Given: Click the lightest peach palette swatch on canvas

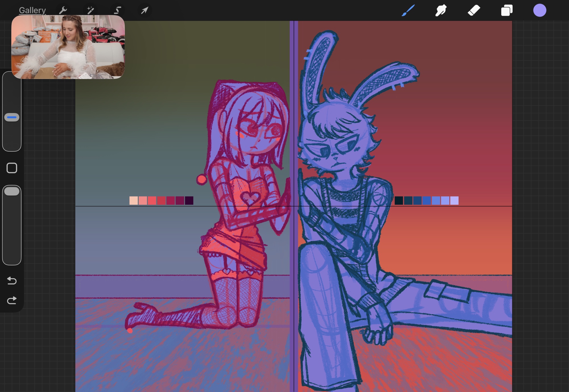Looking at the screenshot, I should pos(133,201).
